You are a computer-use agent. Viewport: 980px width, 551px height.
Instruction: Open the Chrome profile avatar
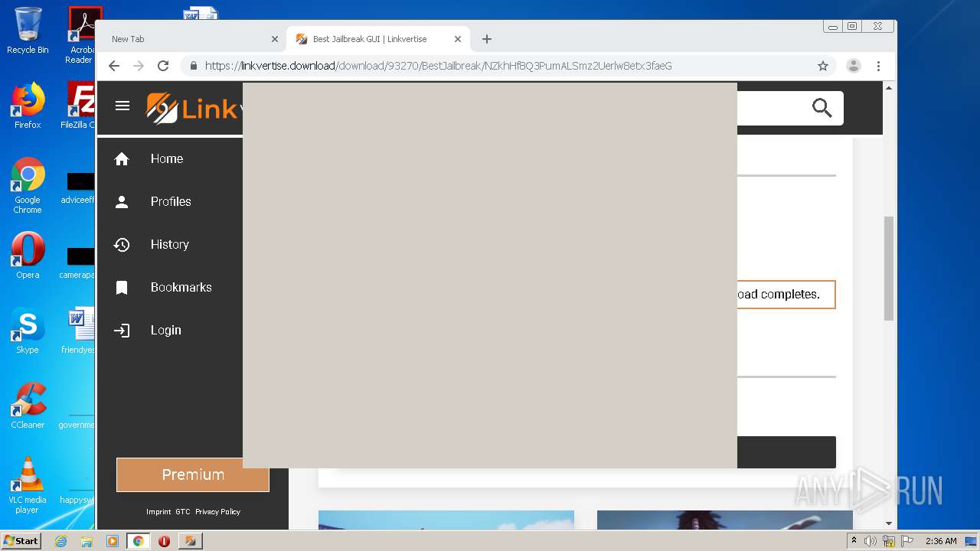[854, 66]
